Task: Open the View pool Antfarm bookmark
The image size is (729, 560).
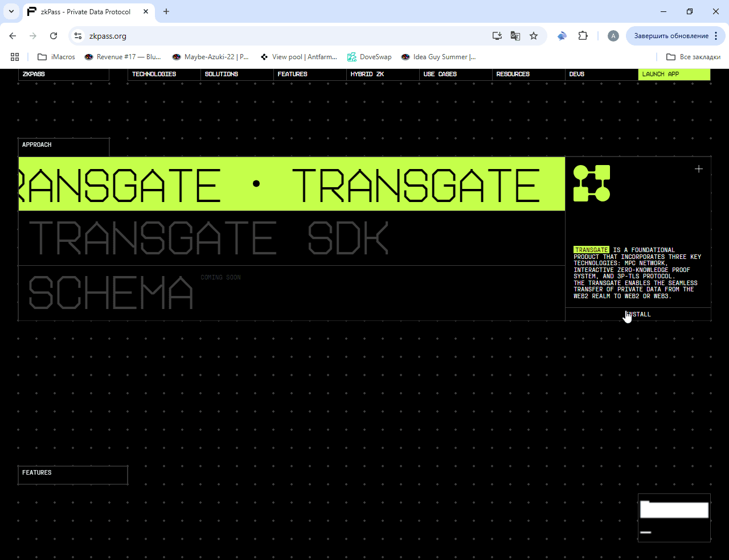Action: 299,57
